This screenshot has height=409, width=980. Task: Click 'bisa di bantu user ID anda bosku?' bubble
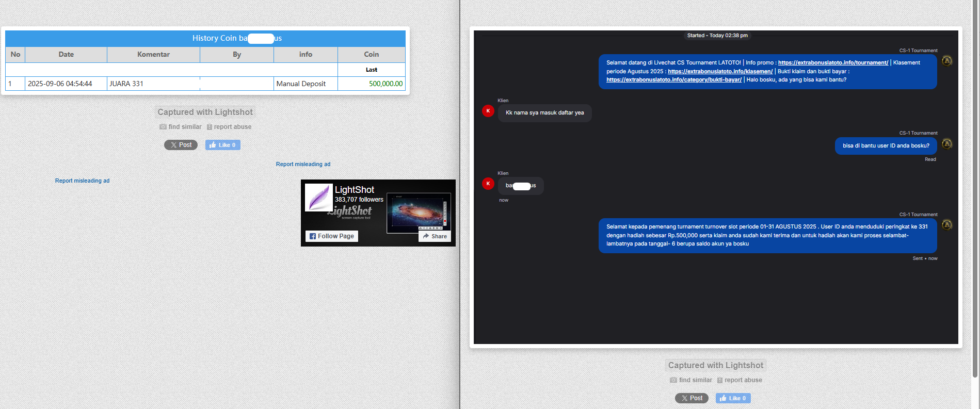(886, 145)
